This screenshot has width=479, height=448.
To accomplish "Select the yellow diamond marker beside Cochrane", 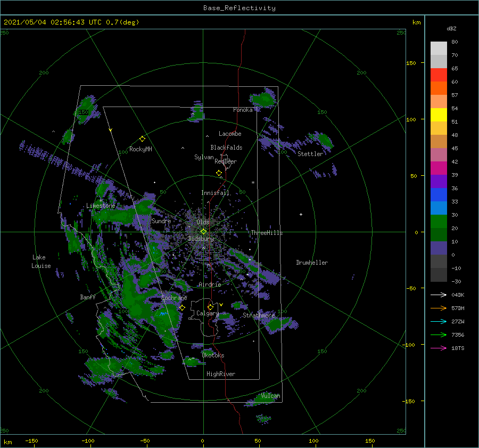I will click(x=183, y=308).
